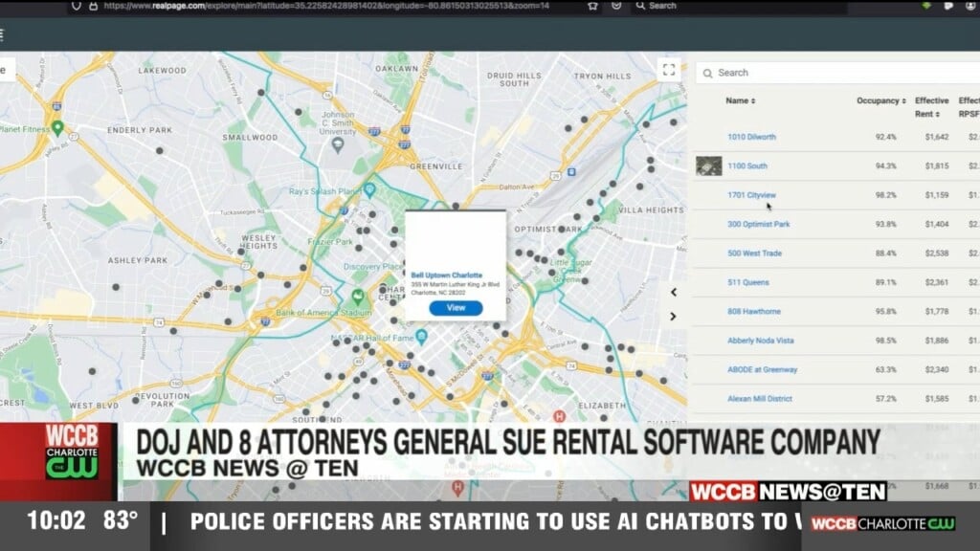Open the Alexan Mill District property link
The image size is (980, 551).
(x=759, y=399)
